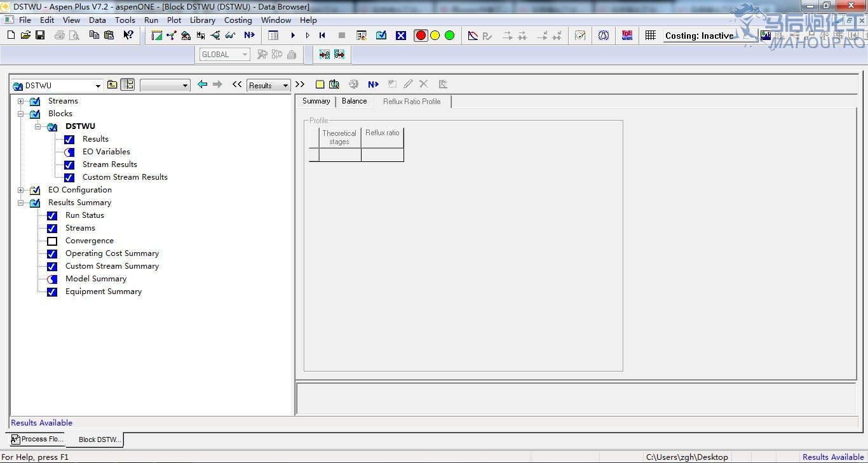The height and width of the screenshot is (463, 868).
Task: Click the Data Browser Next (N>) icon
Action: click(x=373, y=84)
